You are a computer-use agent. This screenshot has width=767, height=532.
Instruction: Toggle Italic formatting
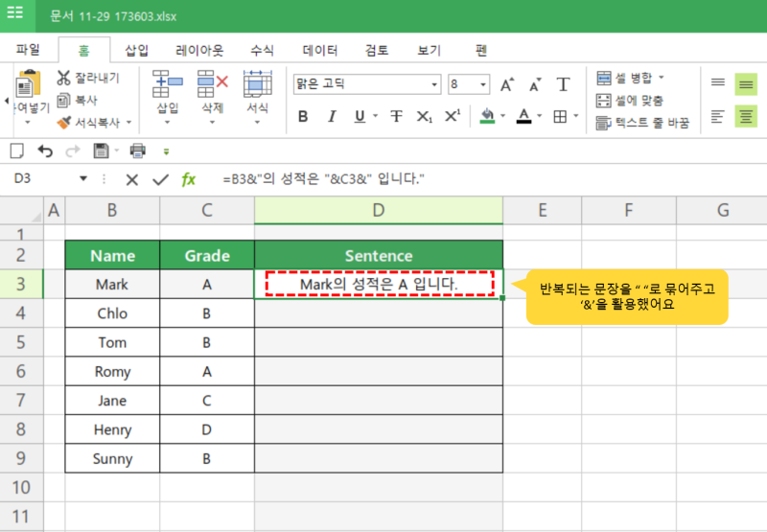pyautogui.click(x=332, y=116)
